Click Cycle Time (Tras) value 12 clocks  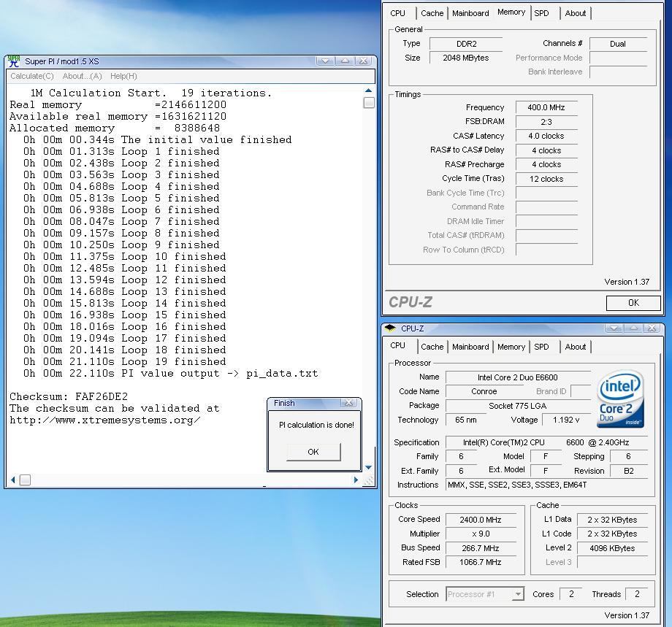(x=546, y=179)
